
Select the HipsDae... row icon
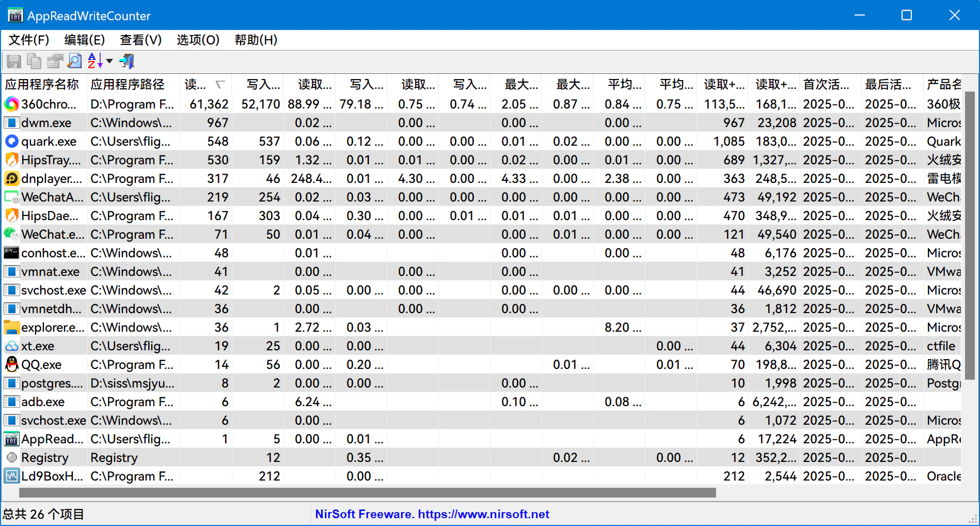11,216
